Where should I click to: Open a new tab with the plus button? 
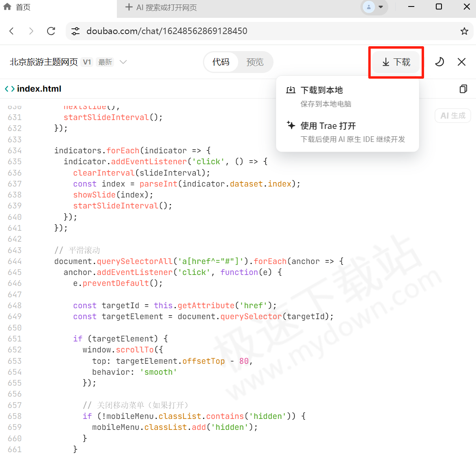(x=128, y=6)
